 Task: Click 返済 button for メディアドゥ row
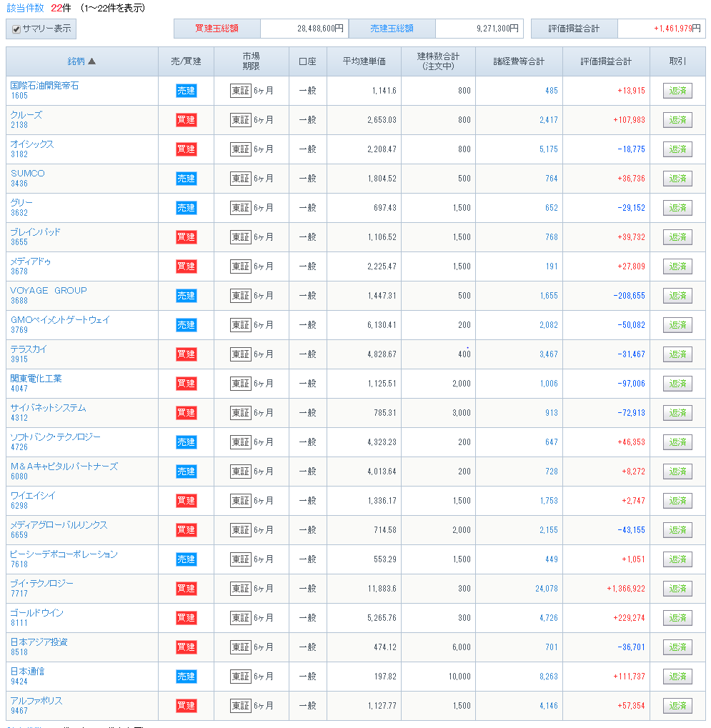click(x=677, y=266)
